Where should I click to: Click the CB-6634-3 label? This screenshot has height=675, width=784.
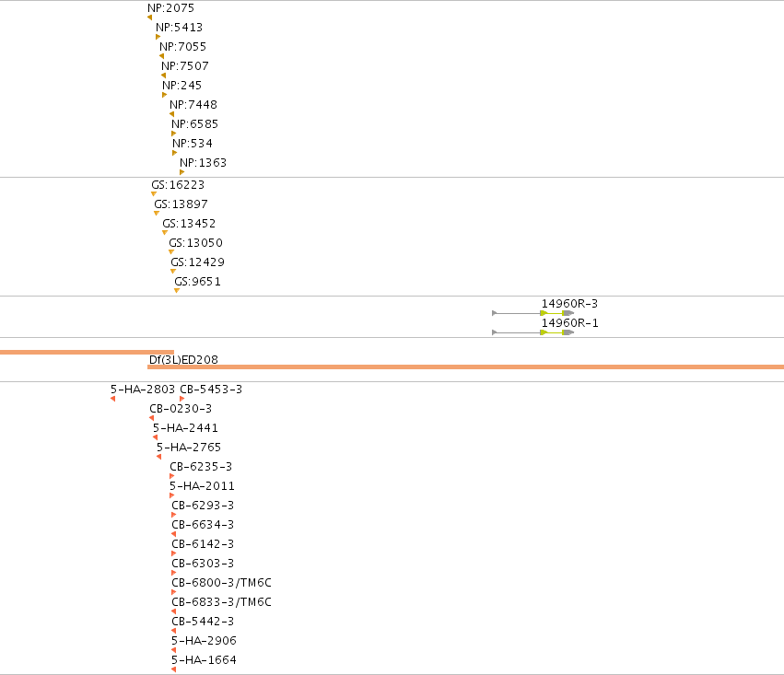click(203, 525)
